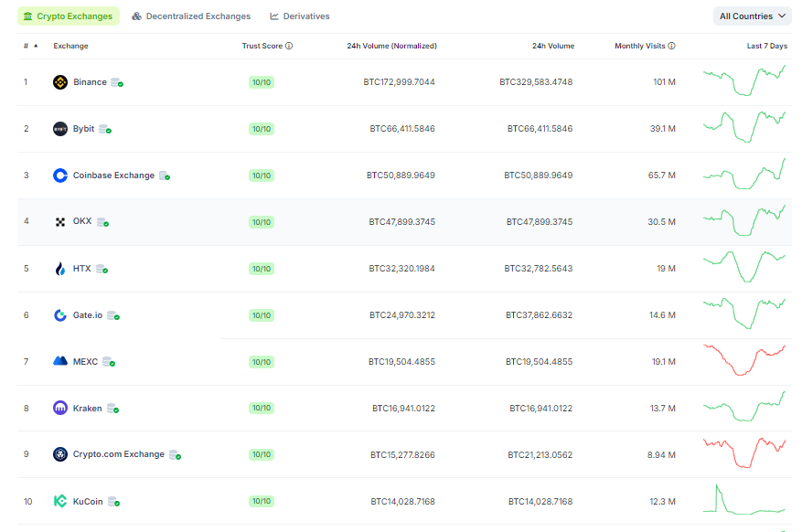This screenshot has width=802, height=532.
Task: Click Crypto.com Exchange's red sparkline chart
Action: point(744,452)
